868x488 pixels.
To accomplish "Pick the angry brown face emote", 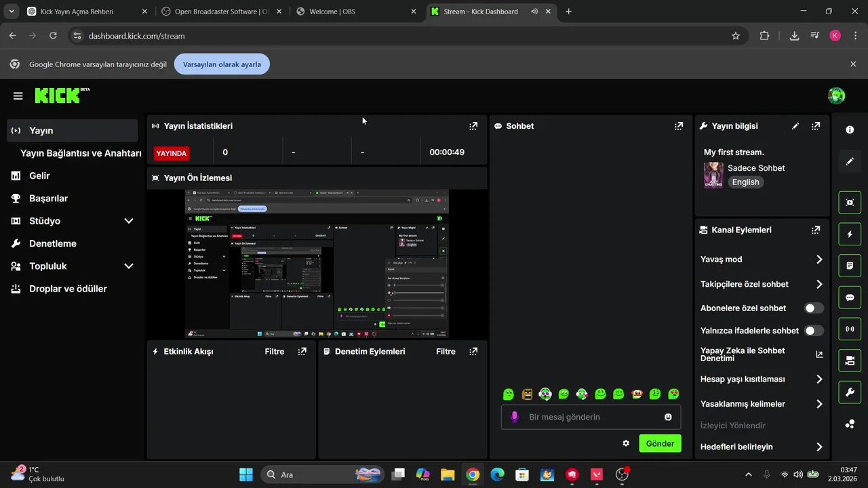I will [x=527, y=394].
